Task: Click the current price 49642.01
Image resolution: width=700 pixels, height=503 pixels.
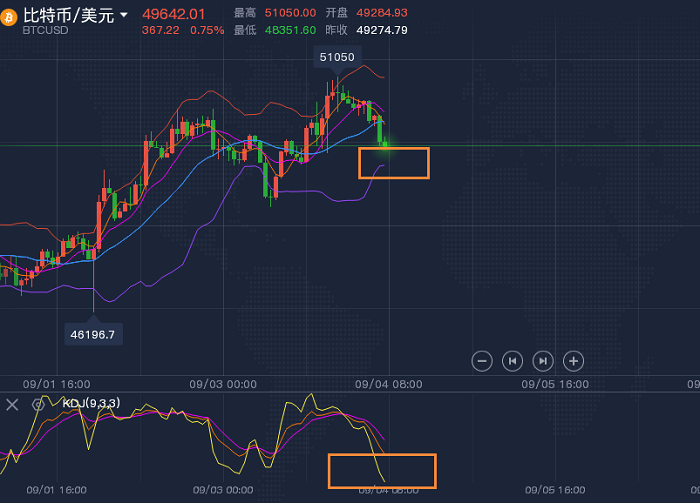Action: (x=174, y=14)
